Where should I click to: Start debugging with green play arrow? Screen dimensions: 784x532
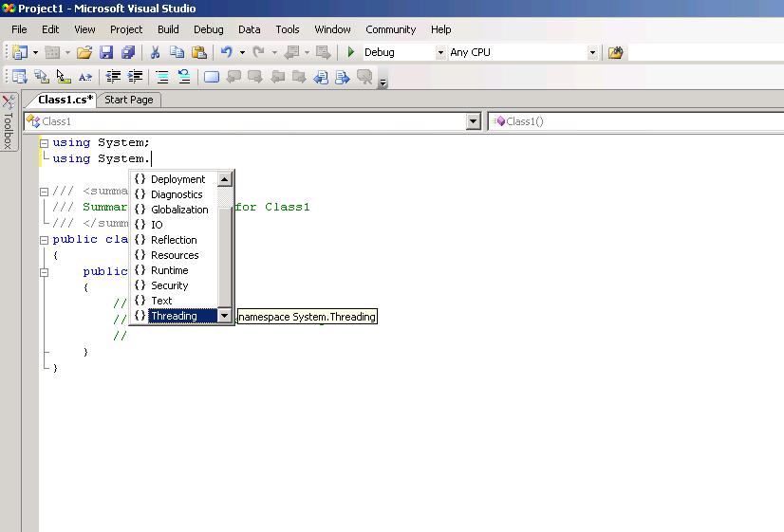[351, 52]
